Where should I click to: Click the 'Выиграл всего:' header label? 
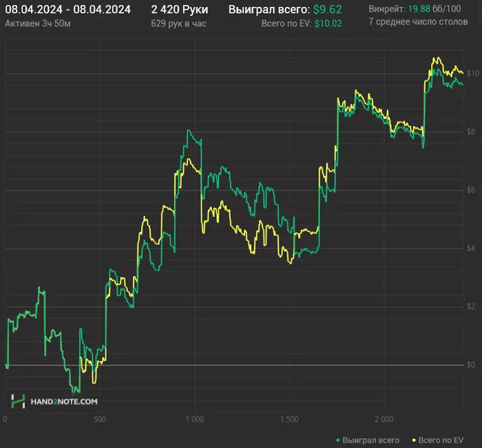(269, 10)
